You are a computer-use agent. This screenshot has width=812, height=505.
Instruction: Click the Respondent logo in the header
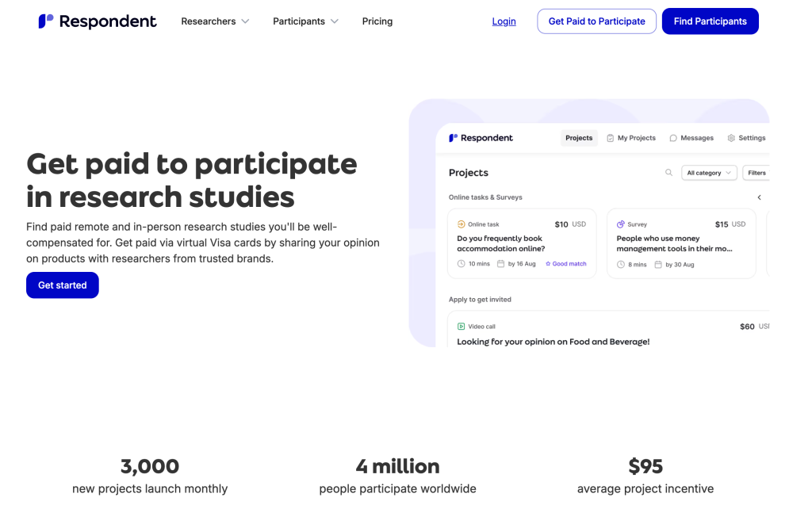pyautogui.click(x=98, y=21)
